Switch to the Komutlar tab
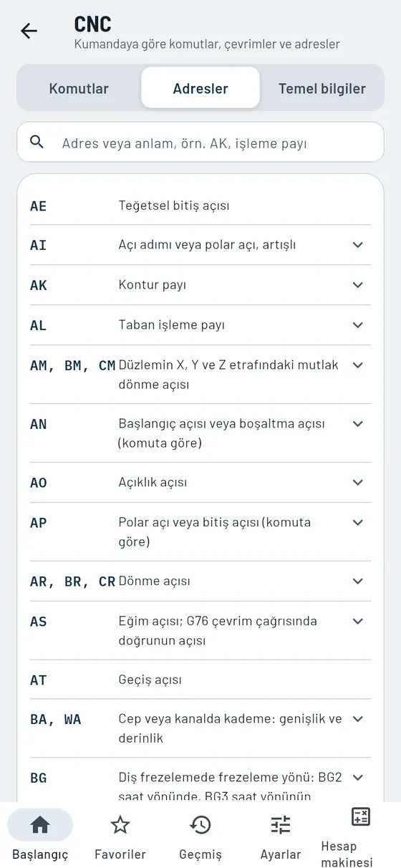401x868 pixels. pos(79,89)
